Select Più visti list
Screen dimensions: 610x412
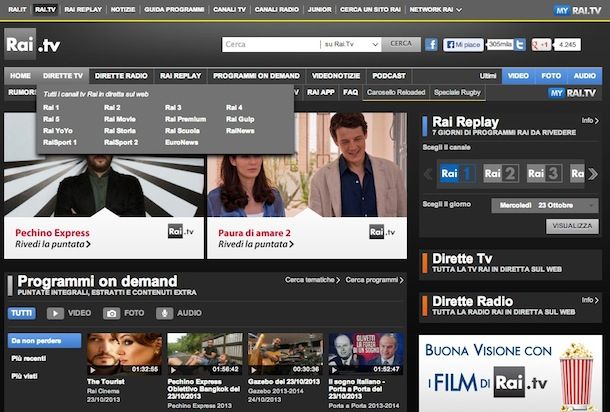pyautogui.click(x=25, y=376)
